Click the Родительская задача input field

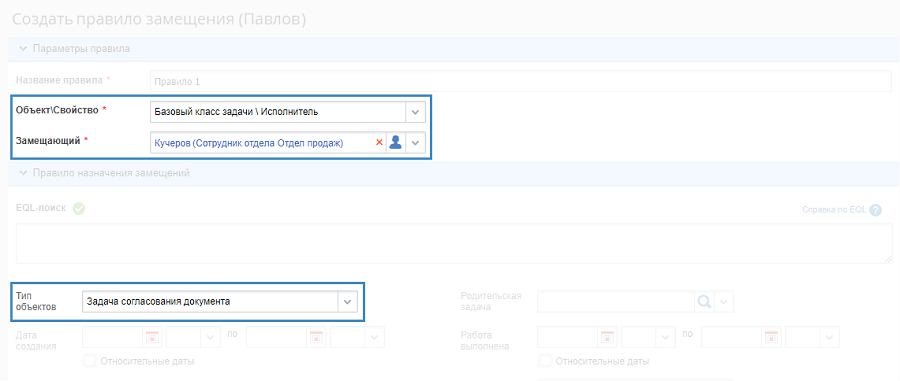click(616, 301)
